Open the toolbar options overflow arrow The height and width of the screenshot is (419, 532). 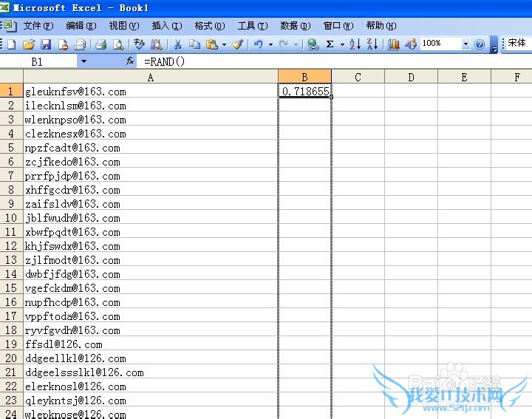pos(494,45)
